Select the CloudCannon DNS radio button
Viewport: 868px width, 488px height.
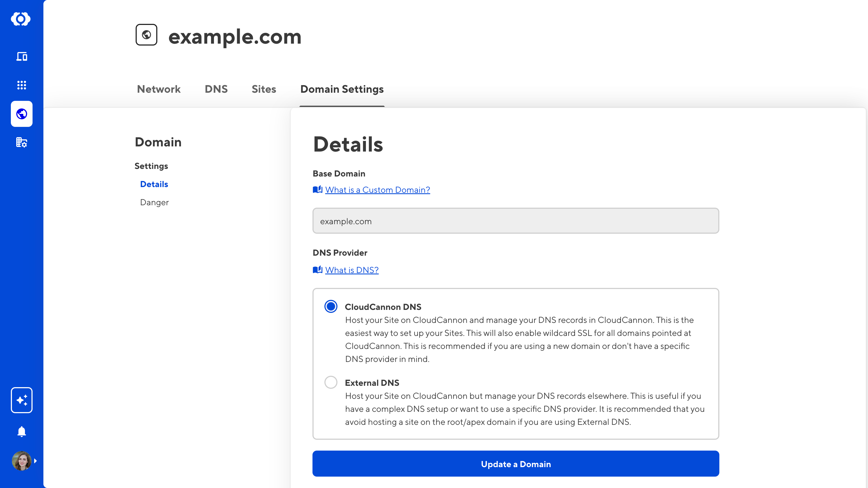click(331, 306)
